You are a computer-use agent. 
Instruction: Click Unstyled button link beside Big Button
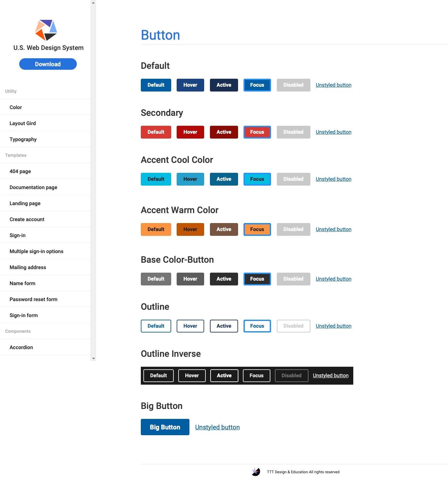click(217, 427)
